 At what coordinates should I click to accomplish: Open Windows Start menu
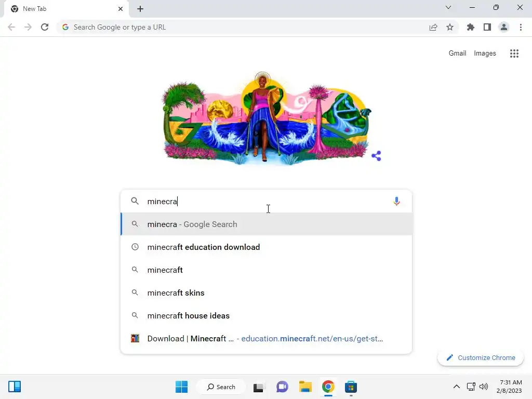[181, 387]
